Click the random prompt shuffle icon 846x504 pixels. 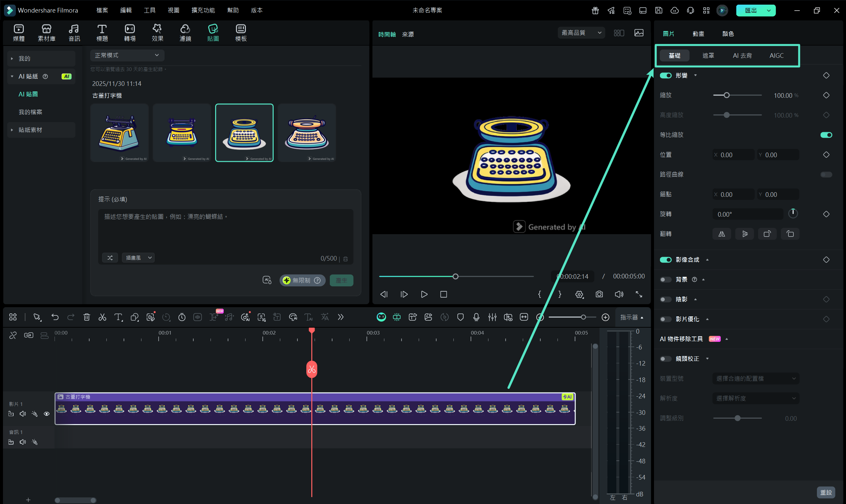coord(110,258)
